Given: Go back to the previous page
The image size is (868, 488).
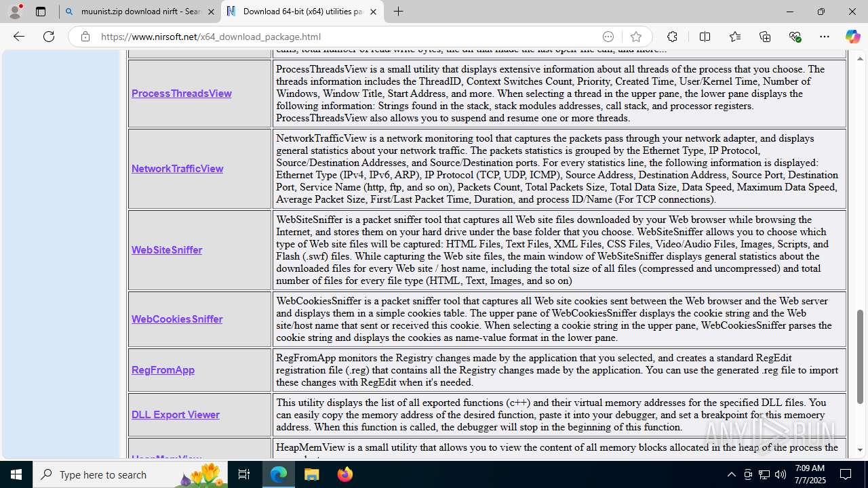Looking at the screenshot, I should pyautogui.click(x=19, y=37).
